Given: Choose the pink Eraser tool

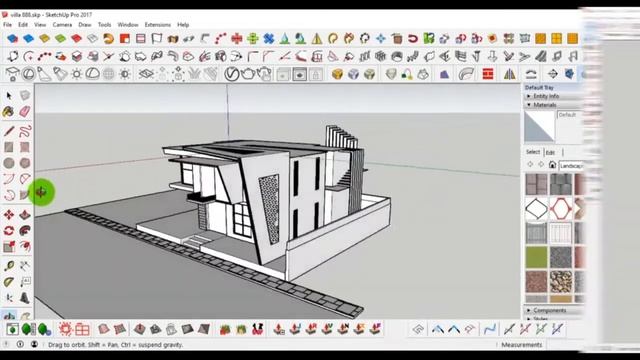Looking at the screenshot, I should coord(25,111).
